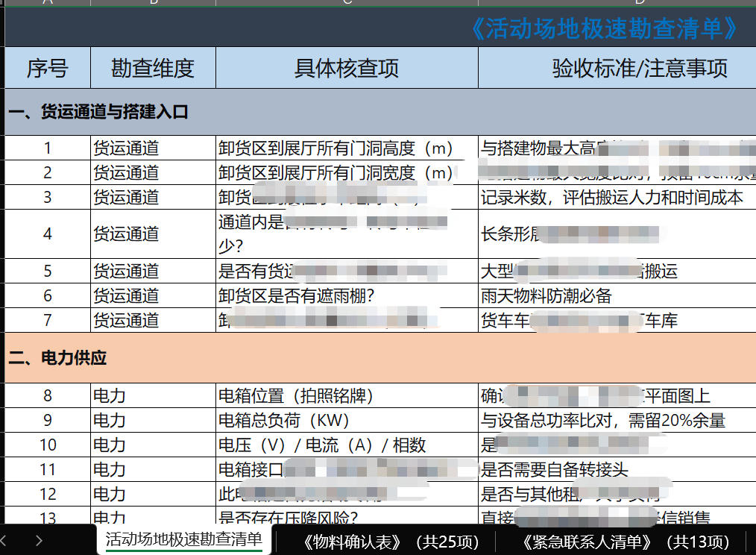This screenshot has width=756, height=555.
Task: Select the cell 雨天物料防潮必备
Action: coord(617,295)
